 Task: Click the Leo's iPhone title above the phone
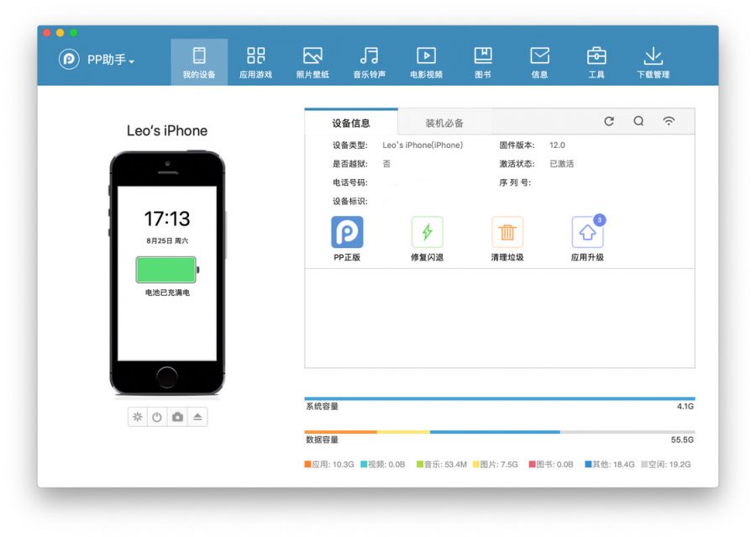tap(167, 131)
